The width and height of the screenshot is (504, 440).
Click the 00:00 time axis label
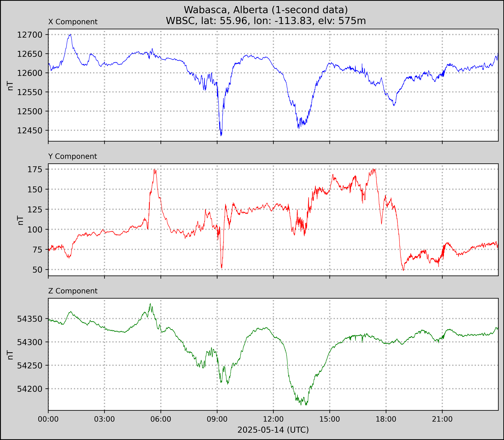click(48, 419)
